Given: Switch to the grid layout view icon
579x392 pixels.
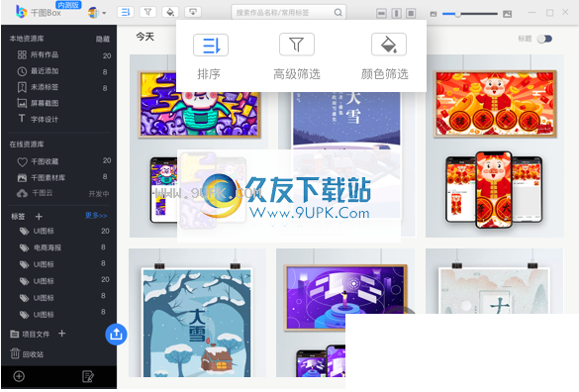Looking at the screenshot, I should tap(411, 14).
